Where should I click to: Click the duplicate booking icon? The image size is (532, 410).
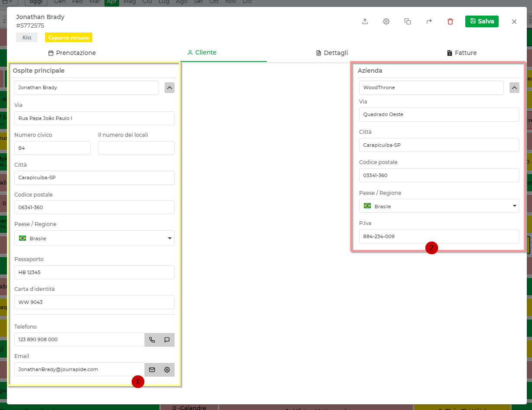(x=407, y=22)
